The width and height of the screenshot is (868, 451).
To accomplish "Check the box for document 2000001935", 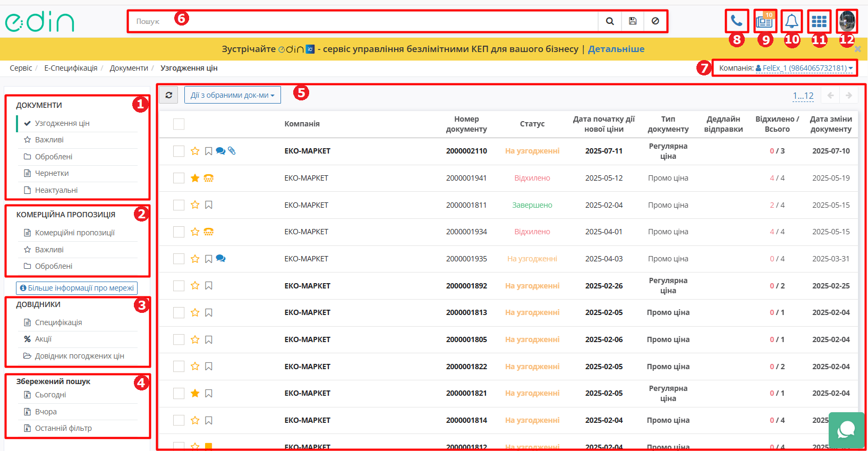I will tap(179, 259).
